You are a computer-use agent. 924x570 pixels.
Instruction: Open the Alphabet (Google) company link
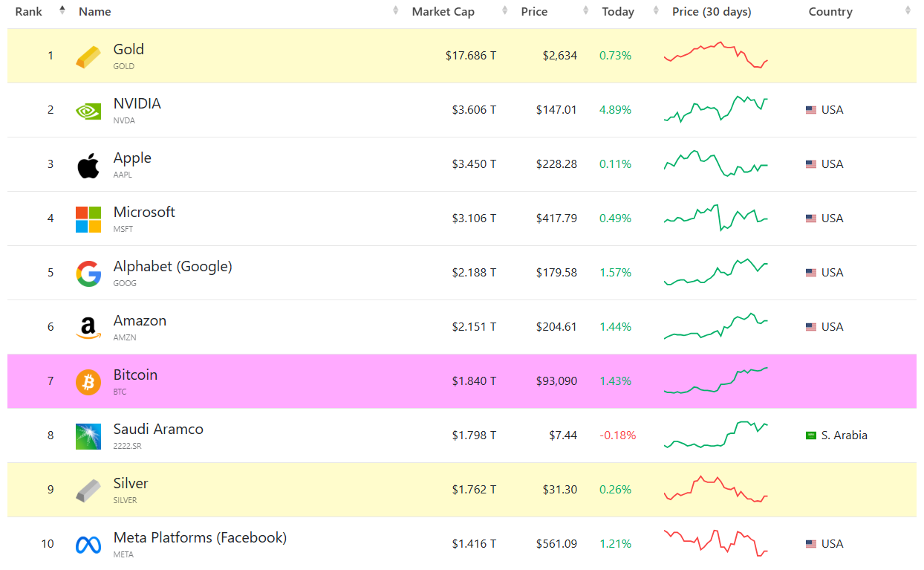tap(172, 266)
